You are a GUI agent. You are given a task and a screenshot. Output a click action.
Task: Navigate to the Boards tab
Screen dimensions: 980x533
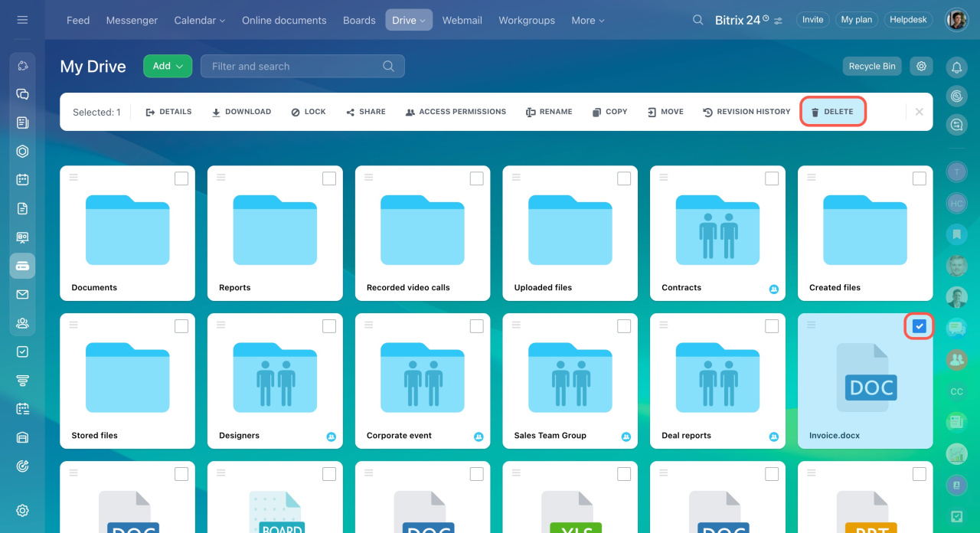point(359,20)
